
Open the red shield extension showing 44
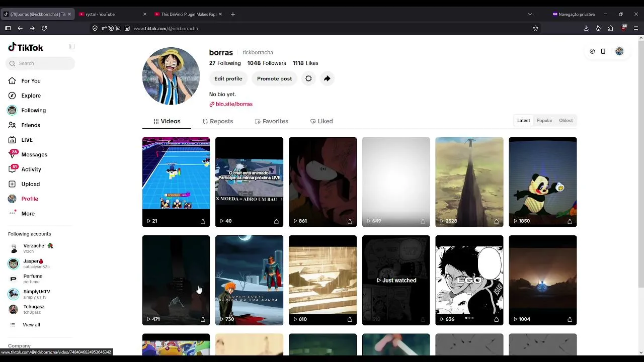(624, 28)
